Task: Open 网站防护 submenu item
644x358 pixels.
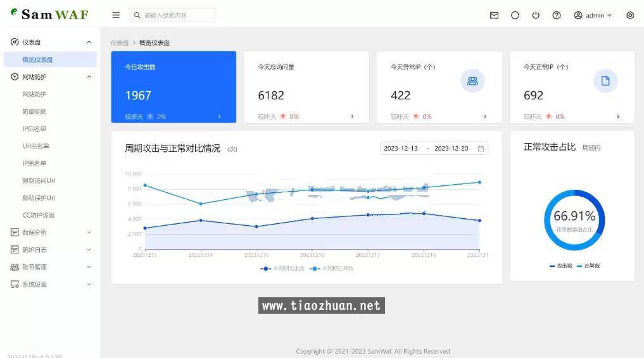Action: 34,94
